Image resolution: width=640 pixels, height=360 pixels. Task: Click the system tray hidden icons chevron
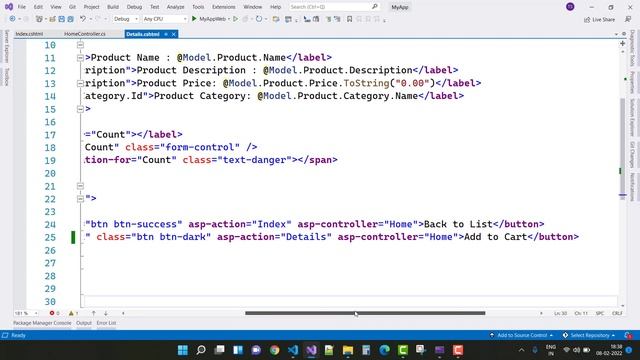[x=522, y=350]
